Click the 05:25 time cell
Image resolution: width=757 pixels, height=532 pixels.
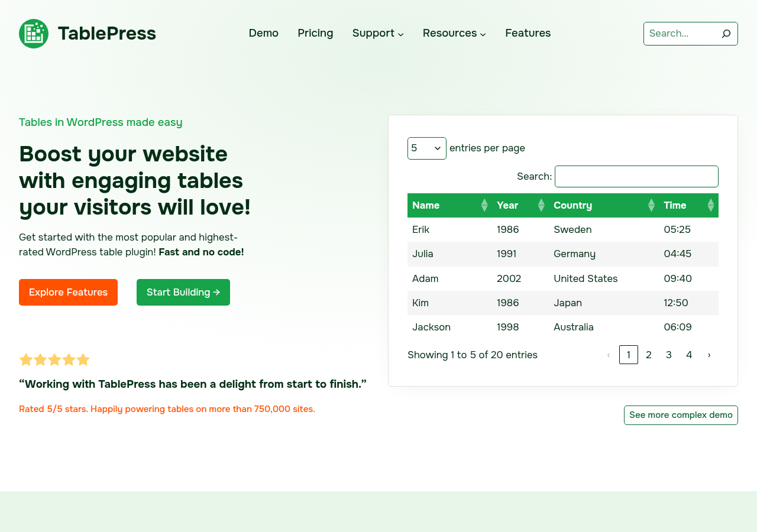pyautogui.click(x=688, y=229)
